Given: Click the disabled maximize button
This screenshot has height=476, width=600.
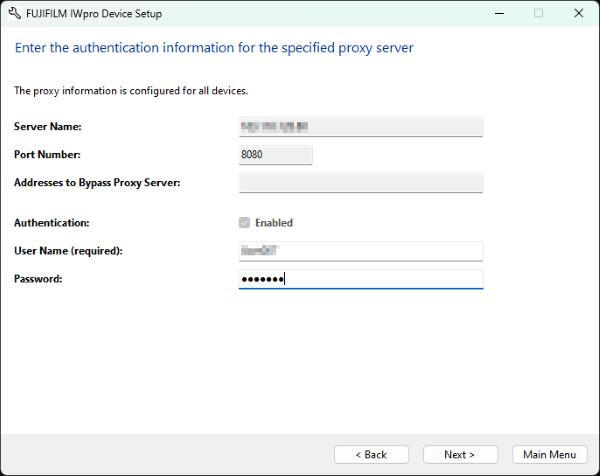Looking at the screenshot, I should point(538,13).
